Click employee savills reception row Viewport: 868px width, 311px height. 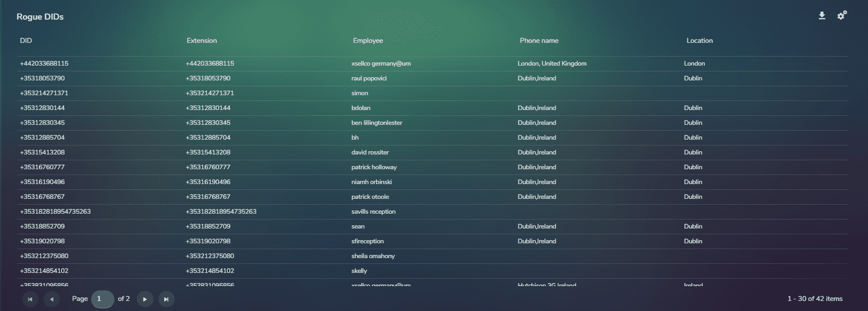point(373,212)
